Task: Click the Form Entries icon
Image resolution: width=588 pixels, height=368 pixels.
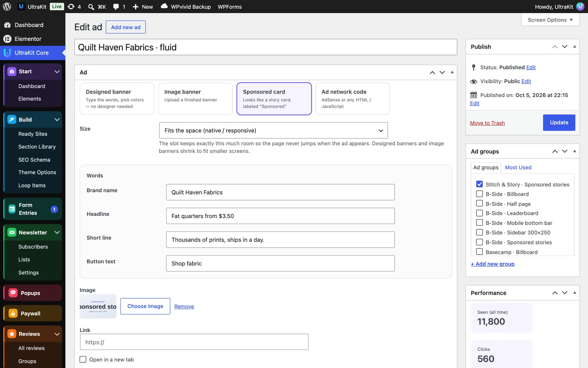Action: [x=12, y=209]
